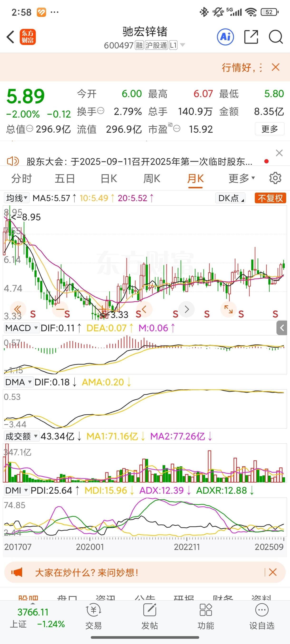Open the 交易 trade button
The image size is (290, 644).
click(x=94, y=616)
